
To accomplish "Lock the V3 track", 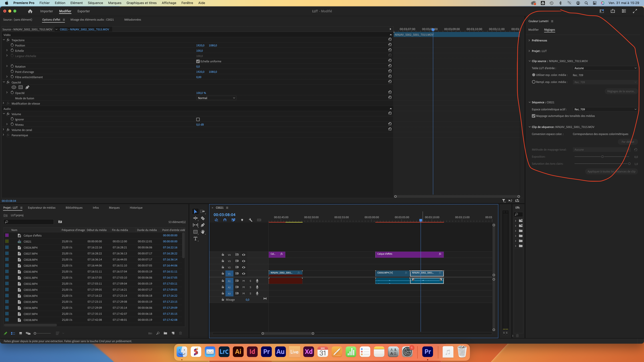I will pyautogui.click(x=223, y=261).
